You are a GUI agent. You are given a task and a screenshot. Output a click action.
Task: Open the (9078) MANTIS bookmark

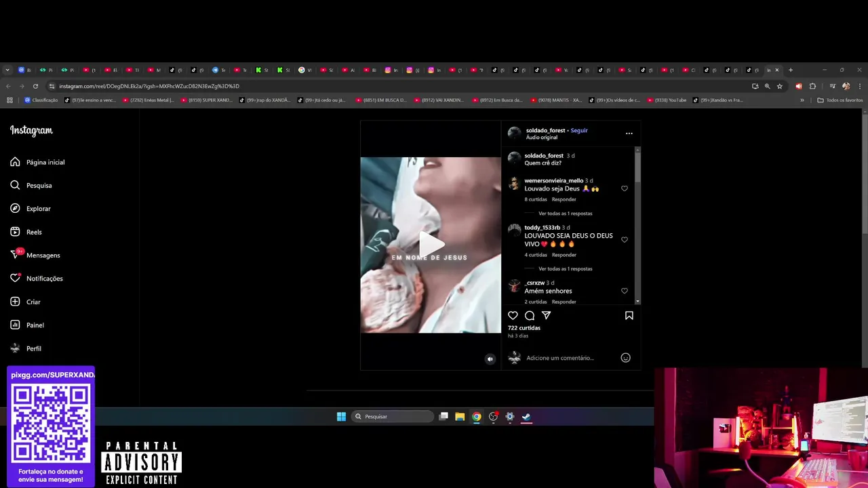pyautogui.click(x=556, y=100)
